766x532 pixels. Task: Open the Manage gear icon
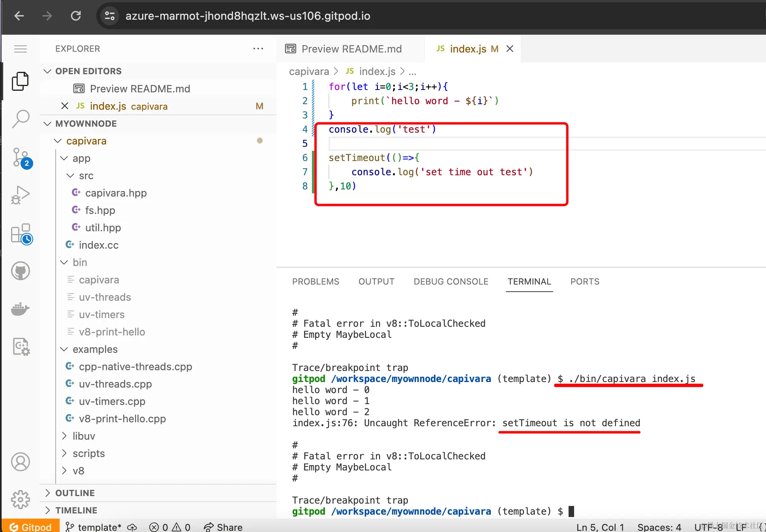coord(20,500)
